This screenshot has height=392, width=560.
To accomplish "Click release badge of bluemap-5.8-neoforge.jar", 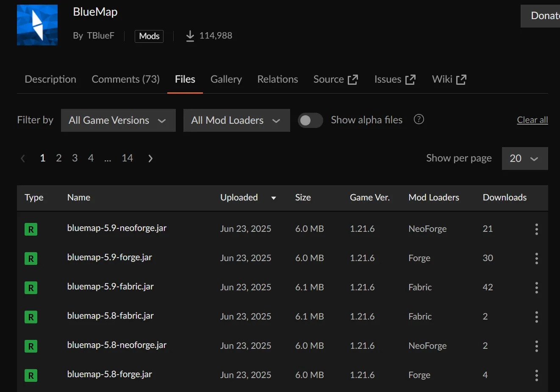I will (31, 346).
